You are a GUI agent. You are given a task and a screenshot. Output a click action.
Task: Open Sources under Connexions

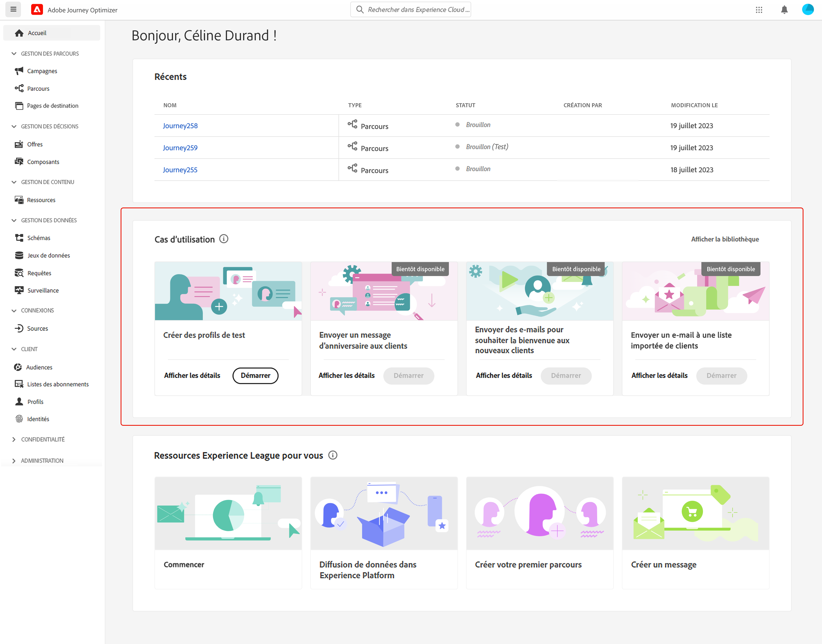coord(37,328)
